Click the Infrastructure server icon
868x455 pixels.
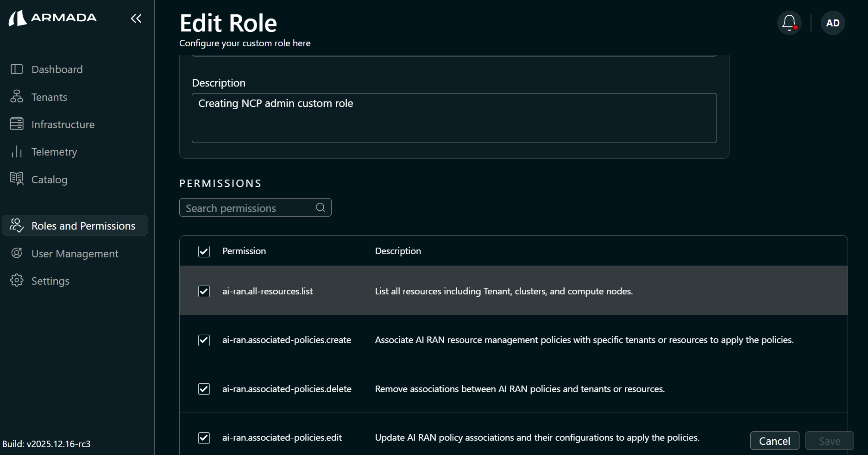(17, 124)
